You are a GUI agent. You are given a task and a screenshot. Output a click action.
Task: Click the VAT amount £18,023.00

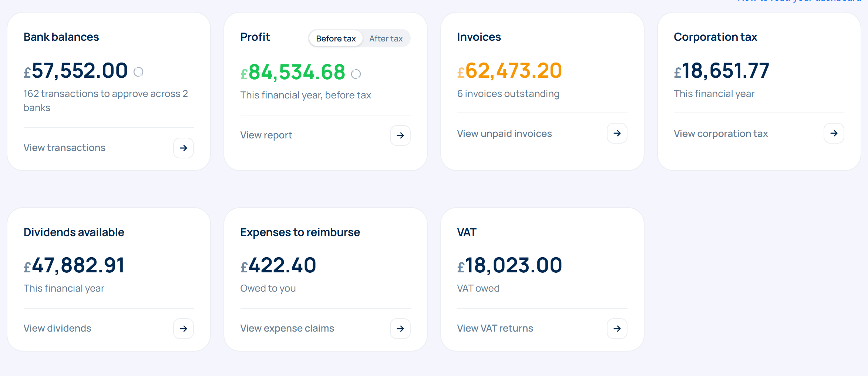coord(510,266)
